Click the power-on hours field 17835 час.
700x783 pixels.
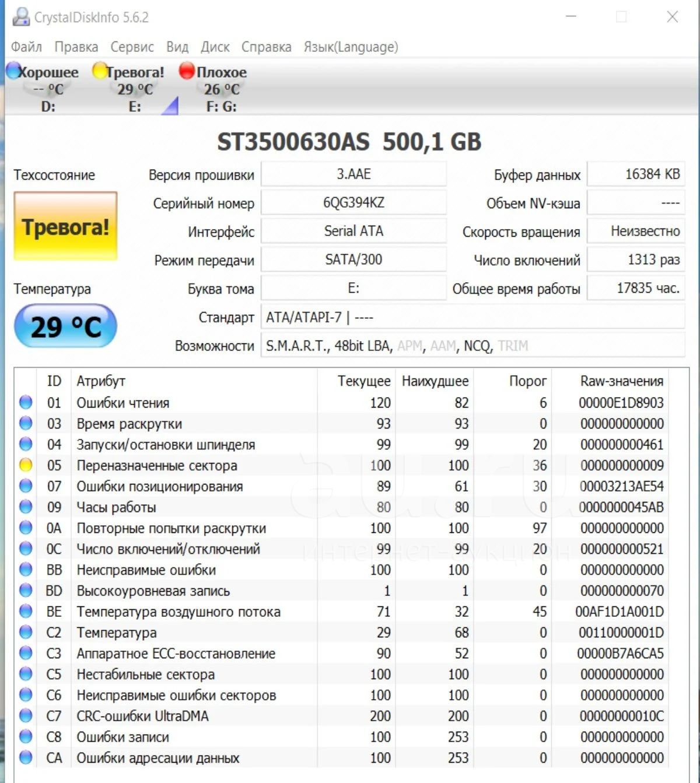636,288
